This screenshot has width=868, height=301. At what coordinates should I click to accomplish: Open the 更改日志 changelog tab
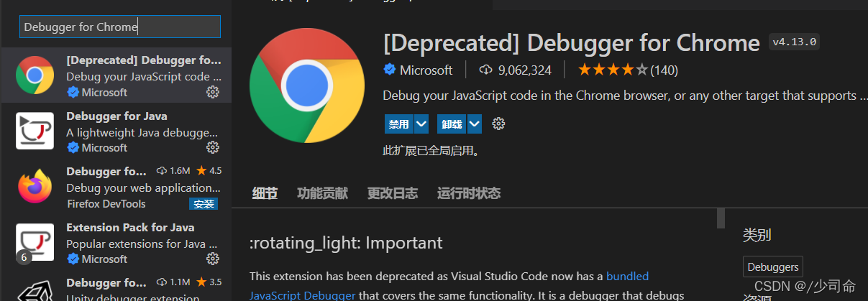click(x=392, y=193)
